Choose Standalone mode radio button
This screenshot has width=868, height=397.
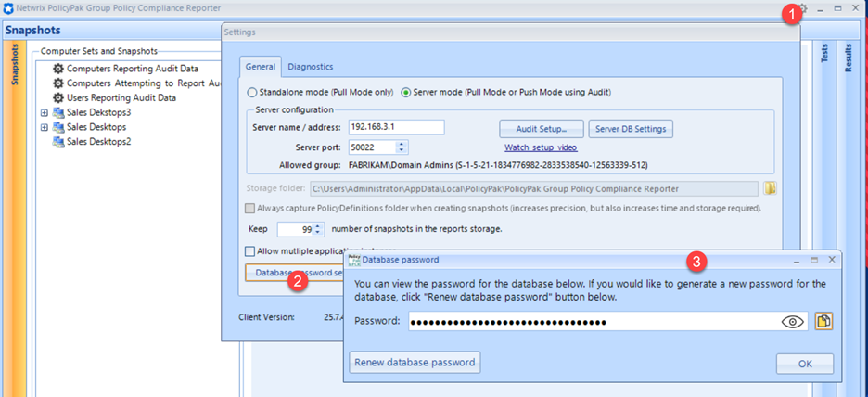point(251,92)
